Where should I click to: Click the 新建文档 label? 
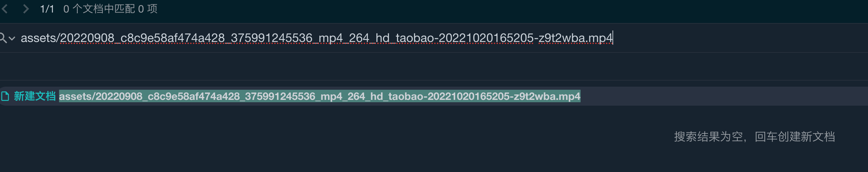point(35,96)
